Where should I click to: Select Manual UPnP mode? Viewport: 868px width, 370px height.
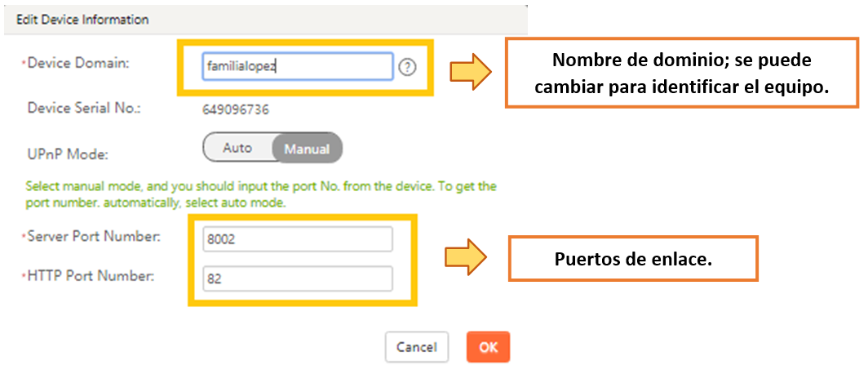308,149
